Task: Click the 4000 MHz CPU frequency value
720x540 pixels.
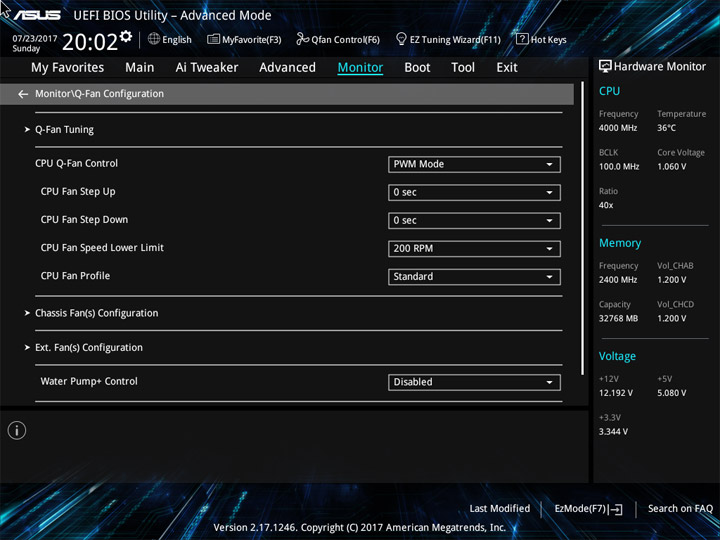Action: pos(618,128)
